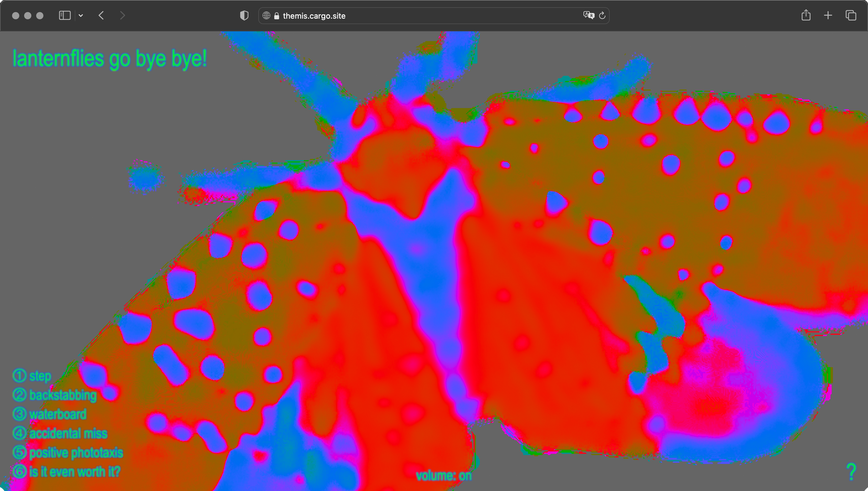Toggle the Safari sidebar icon
Image resolution: width=868 pixels, height=491 pixels.
point(64,15)
